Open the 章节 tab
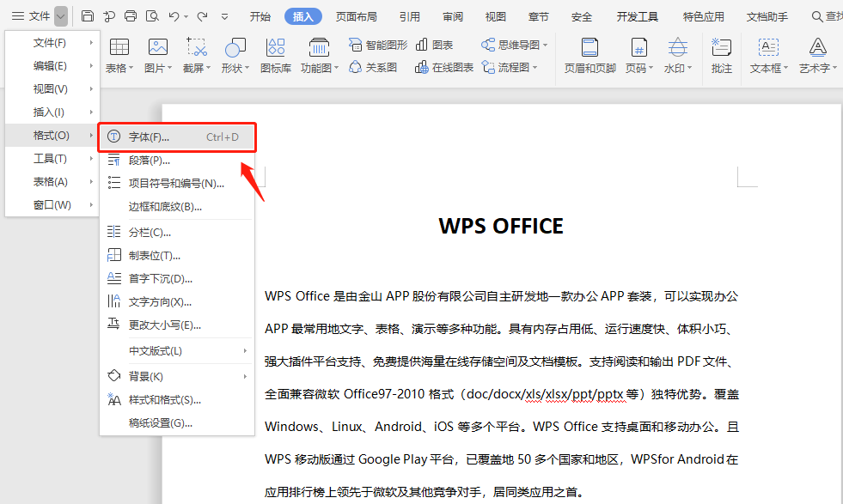 [x=539, y=16]
